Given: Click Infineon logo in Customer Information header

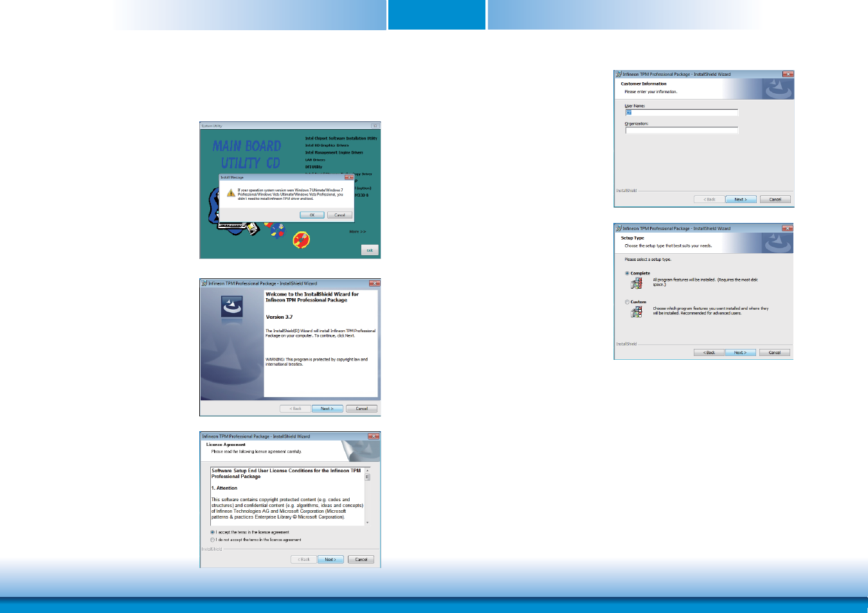Looking at the screenshot, I should 778,89.
